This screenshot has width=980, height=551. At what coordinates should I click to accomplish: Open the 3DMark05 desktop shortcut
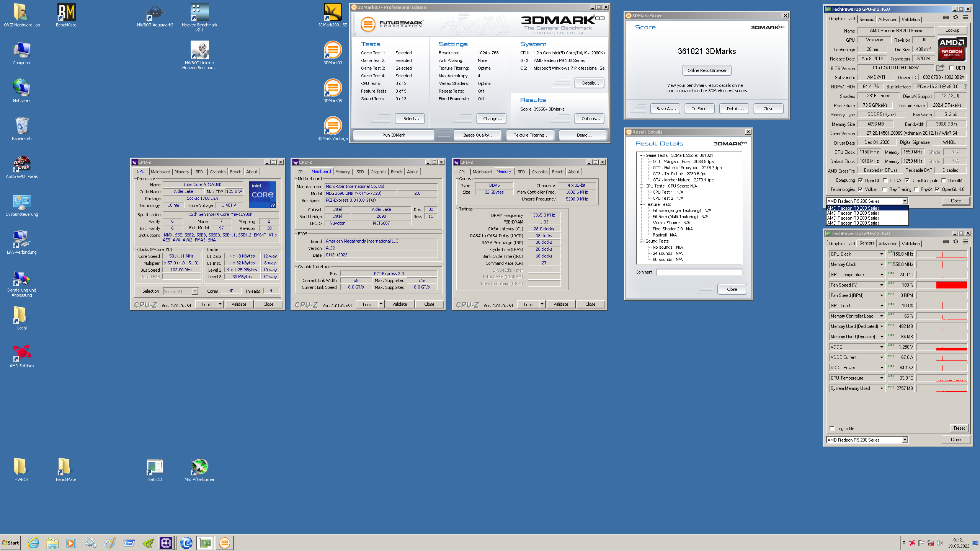click(332, 91)
